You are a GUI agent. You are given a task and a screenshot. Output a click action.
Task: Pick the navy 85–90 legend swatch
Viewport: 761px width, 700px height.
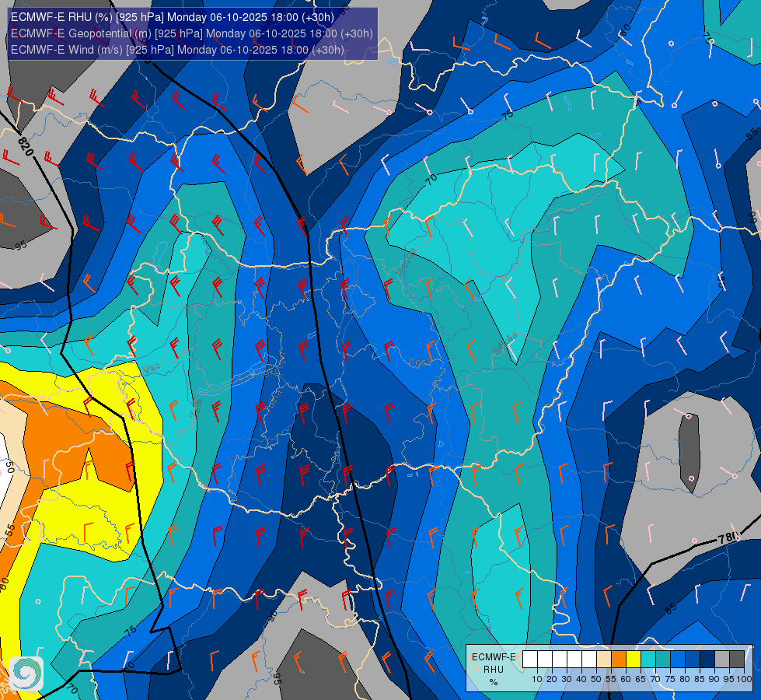(707, 659)
